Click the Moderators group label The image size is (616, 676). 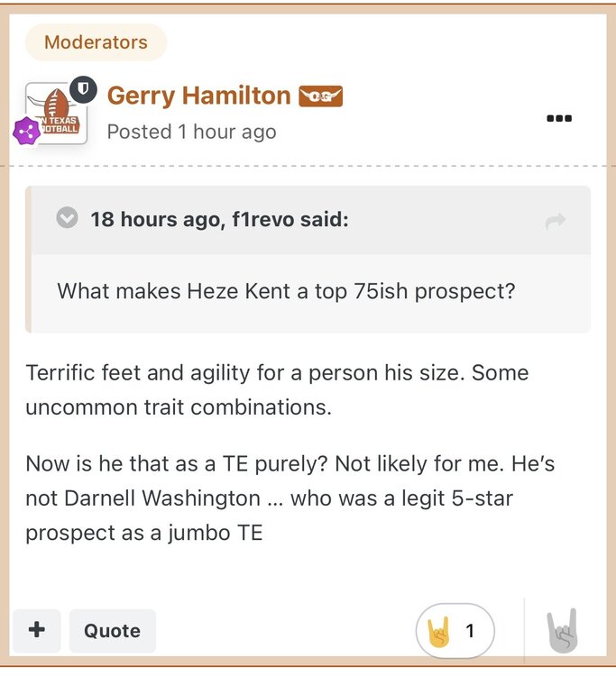96,42
